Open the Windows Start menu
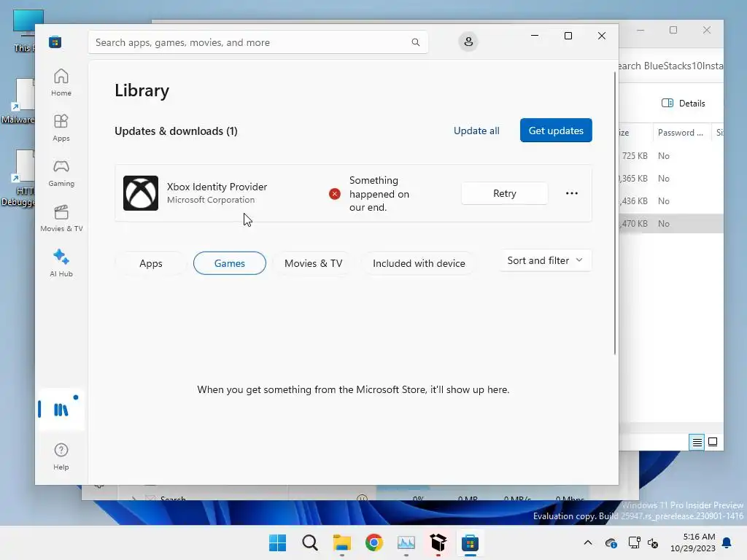The width and height of the screenshot is (747, 560). [x=277, y=542]
